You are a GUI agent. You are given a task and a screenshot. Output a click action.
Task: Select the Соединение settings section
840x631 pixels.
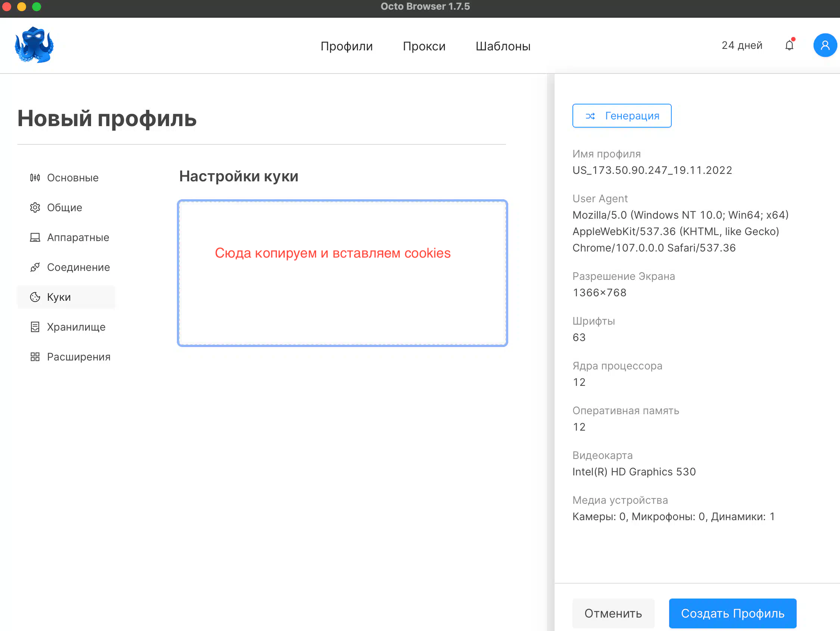coord(66,267)
